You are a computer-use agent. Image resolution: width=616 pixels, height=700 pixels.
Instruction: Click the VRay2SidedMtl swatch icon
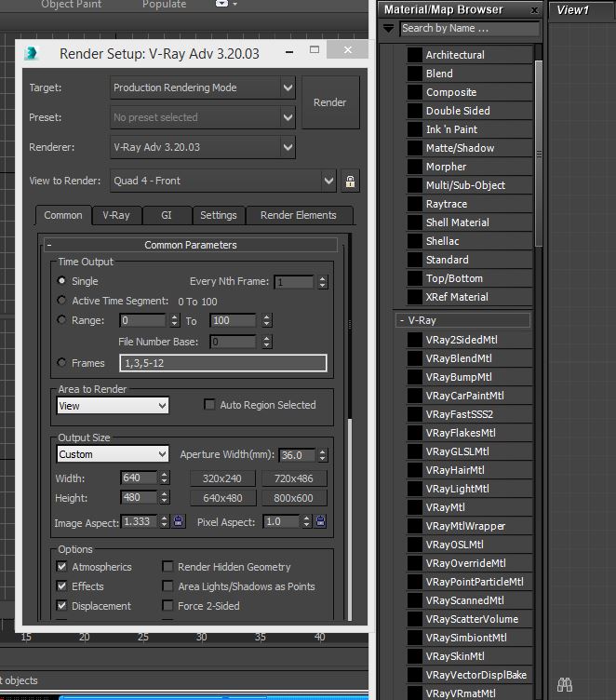click(x=415, y=340)
